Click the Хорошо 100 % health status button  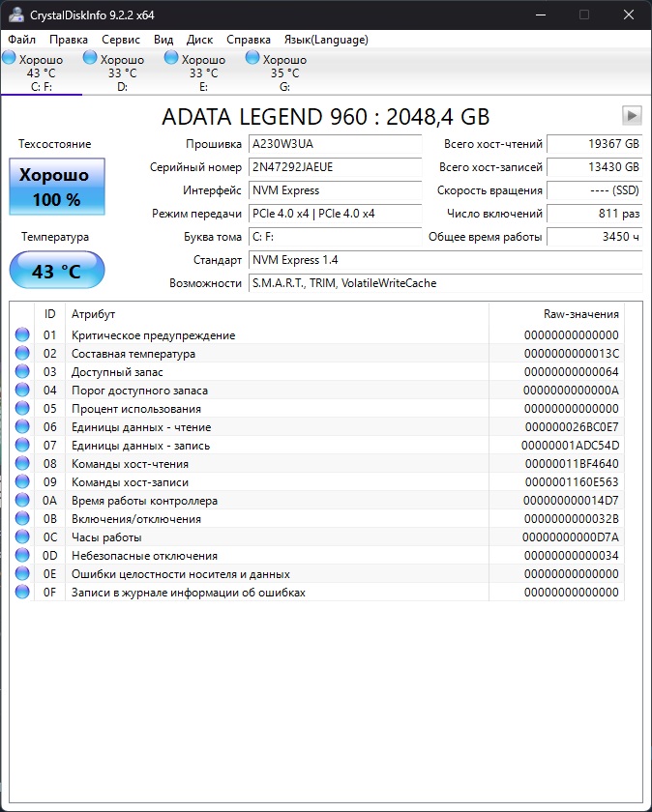(57, 187)
